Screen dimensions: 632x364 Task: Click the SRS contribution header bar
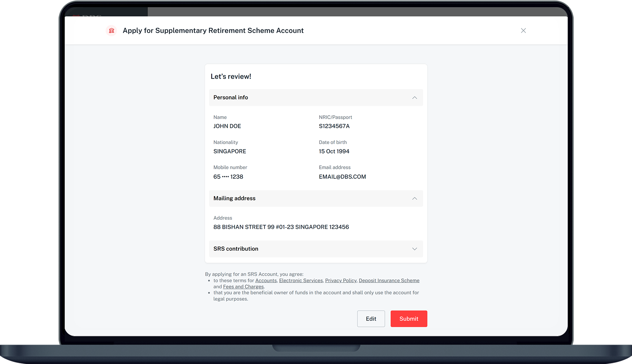[316, 249]
